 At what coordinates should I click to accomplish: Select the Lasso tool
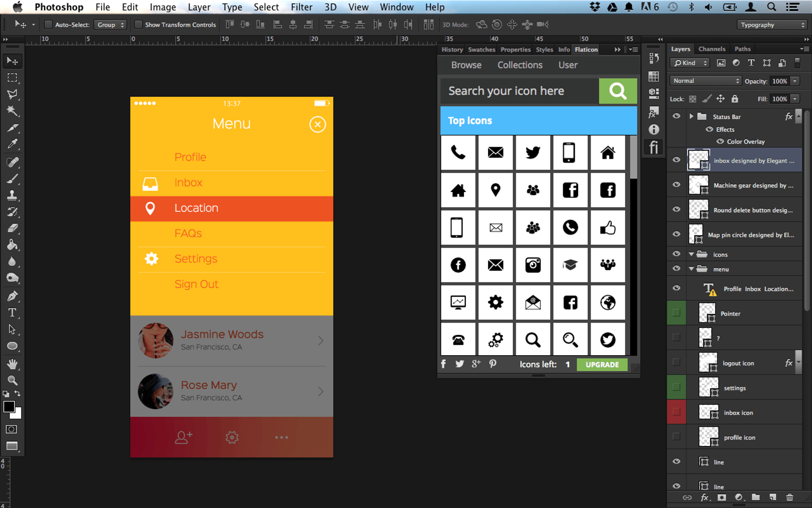(13, 94)
